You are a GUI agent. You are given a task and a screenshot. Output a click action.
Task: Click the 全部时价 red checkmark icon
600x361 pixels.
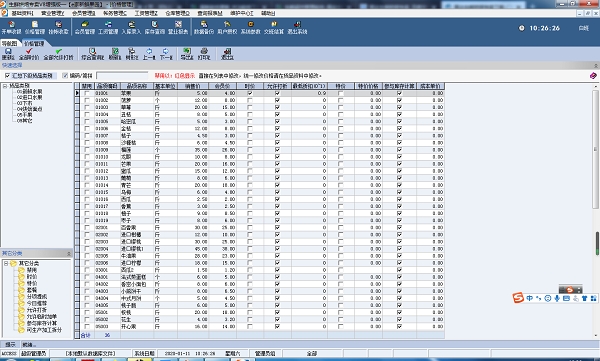tap(29, 54)
